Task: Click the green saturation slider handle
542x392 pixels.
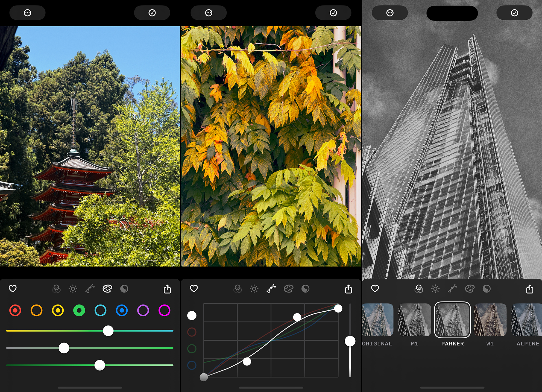Action: [64, 348]
